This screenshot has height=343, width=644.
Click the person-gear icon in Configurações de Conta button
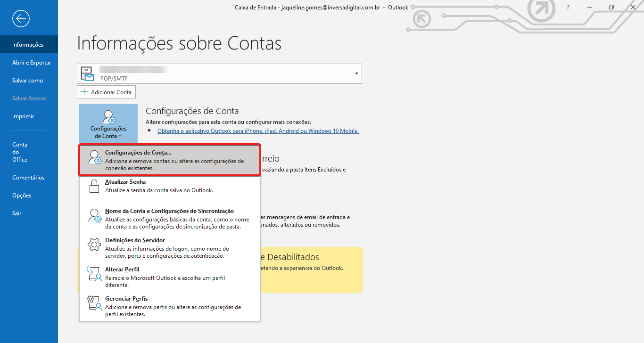coord(109,117)
